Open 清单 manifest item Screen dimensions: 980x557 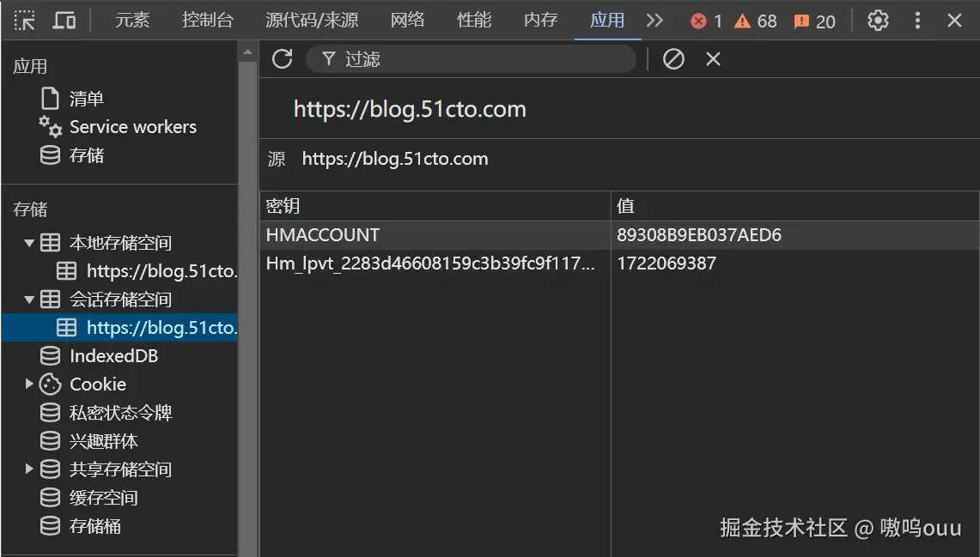pos(87,99)
